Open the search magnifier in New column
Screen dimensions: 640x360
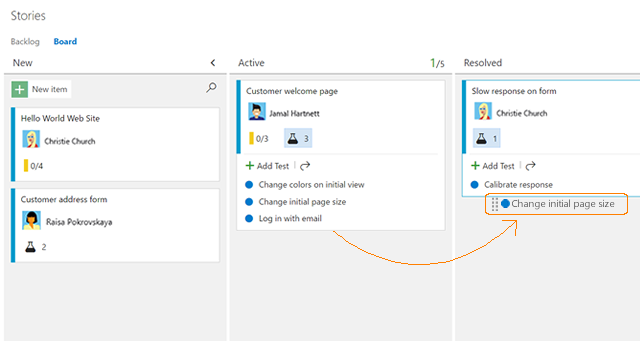click(211, 87)
